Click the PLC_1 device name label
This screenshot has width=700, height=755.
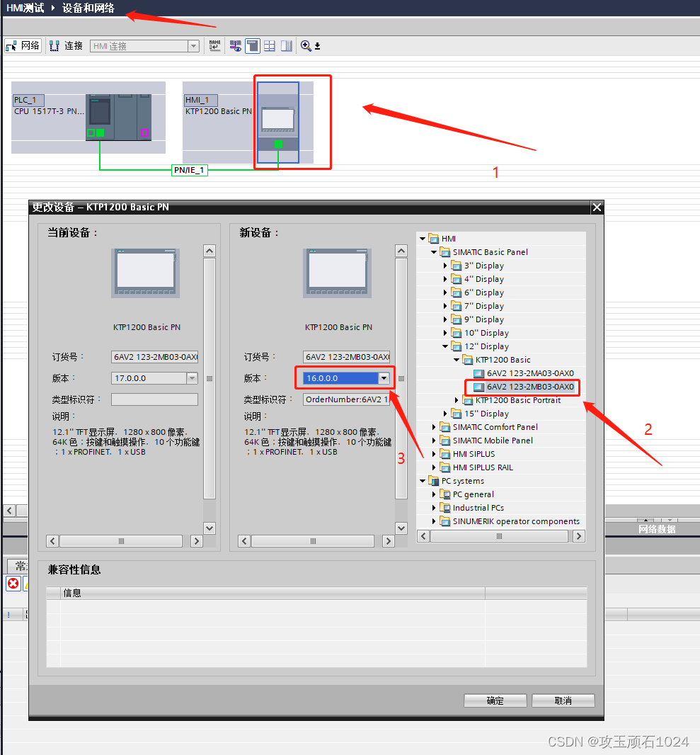click(x=28, y=100)
